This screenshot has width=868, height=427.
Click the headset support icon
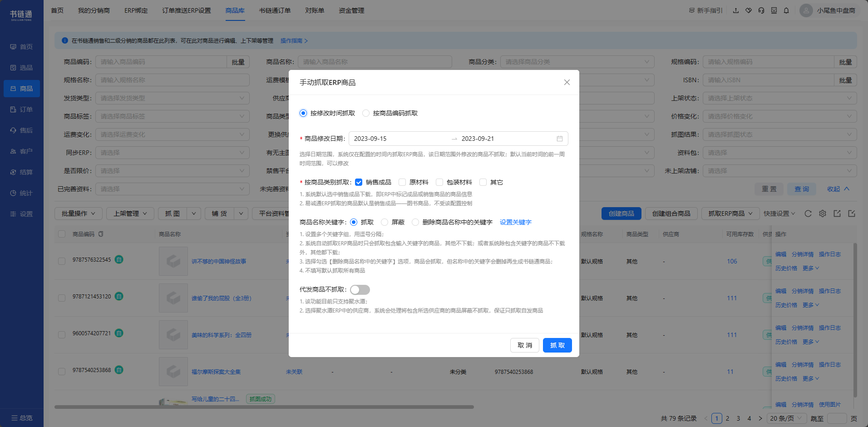(x=761, y=10)
